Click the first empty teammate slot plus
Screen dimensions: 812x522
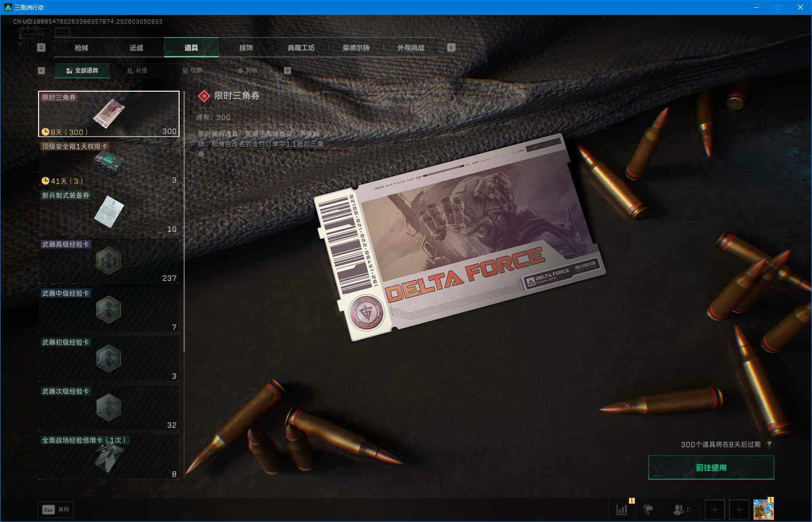click(x=714, y=509)
